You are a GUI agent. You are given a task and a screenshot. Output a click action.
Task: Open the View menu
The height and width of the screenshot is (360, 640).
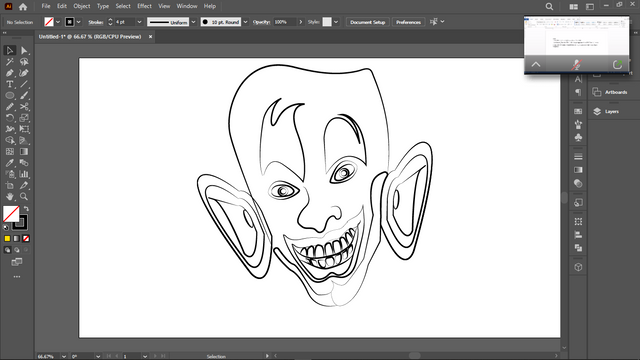tap(164, 6)
